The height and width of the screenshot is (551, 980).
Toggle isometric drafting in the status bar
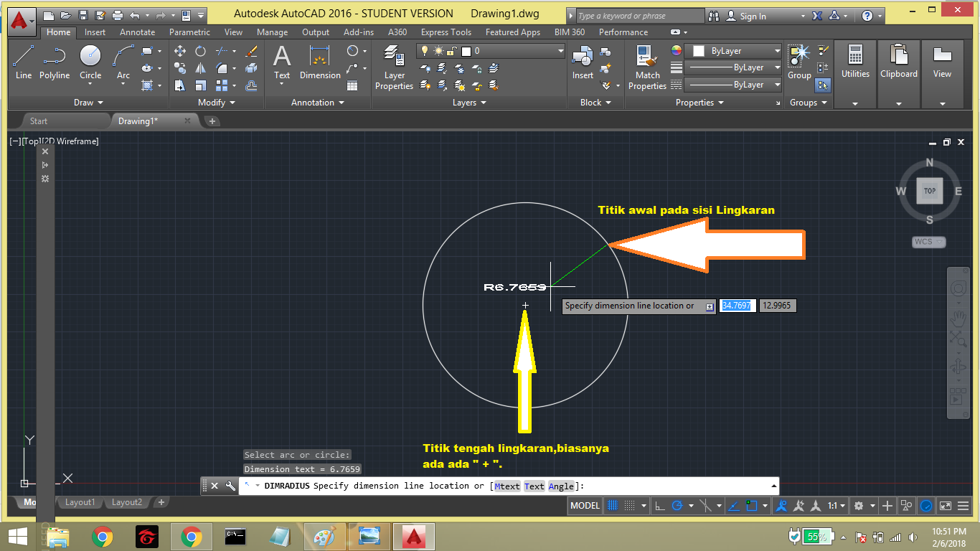705,506
